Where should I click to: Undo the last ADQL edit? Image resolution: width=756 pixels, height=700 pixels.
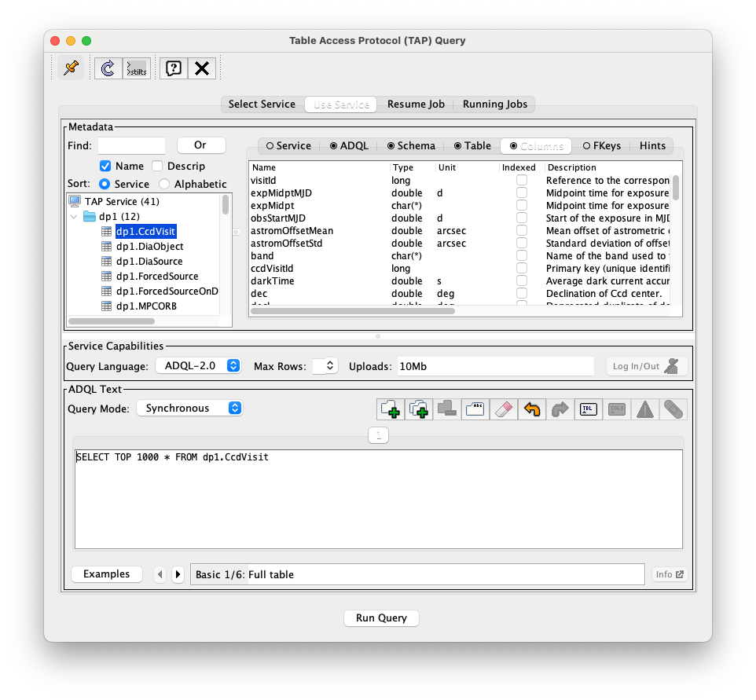click(531, 409)
